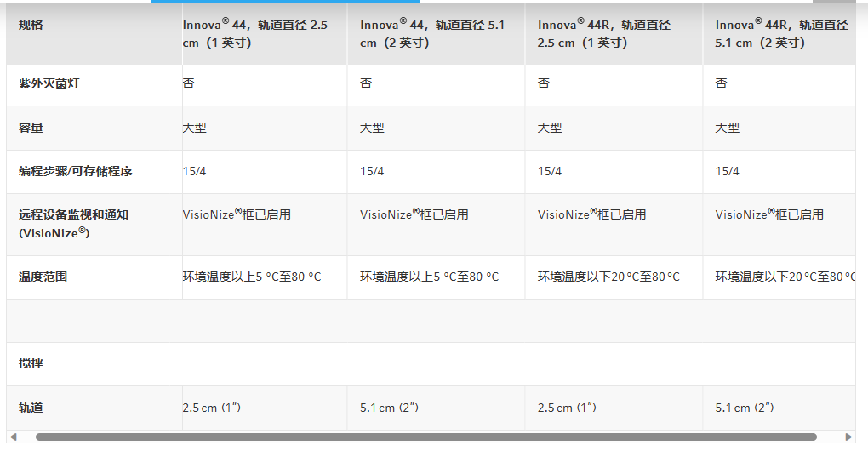Select the 容量 row label
Viewport: 868px width, 451px height.
coord(31,128)
